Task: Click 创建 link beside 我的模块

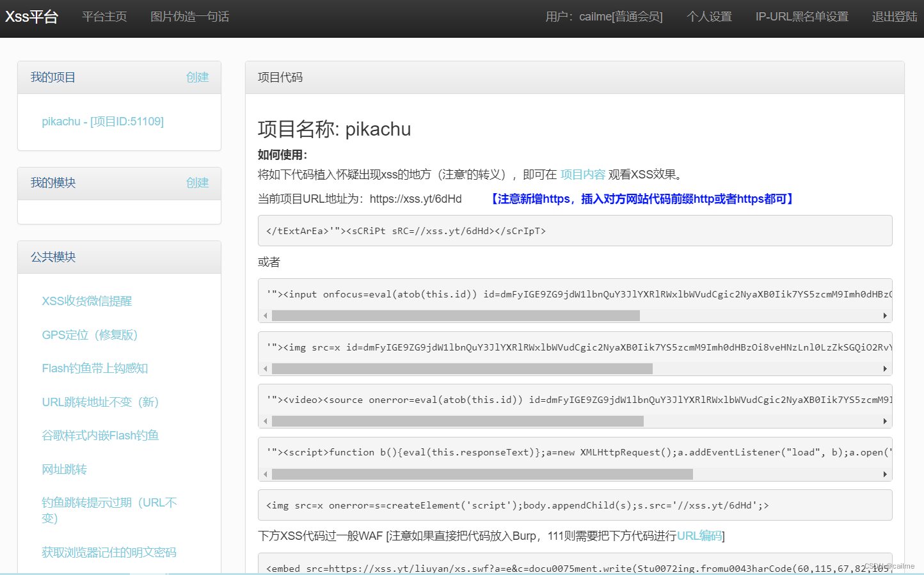Action: (197, 183)
